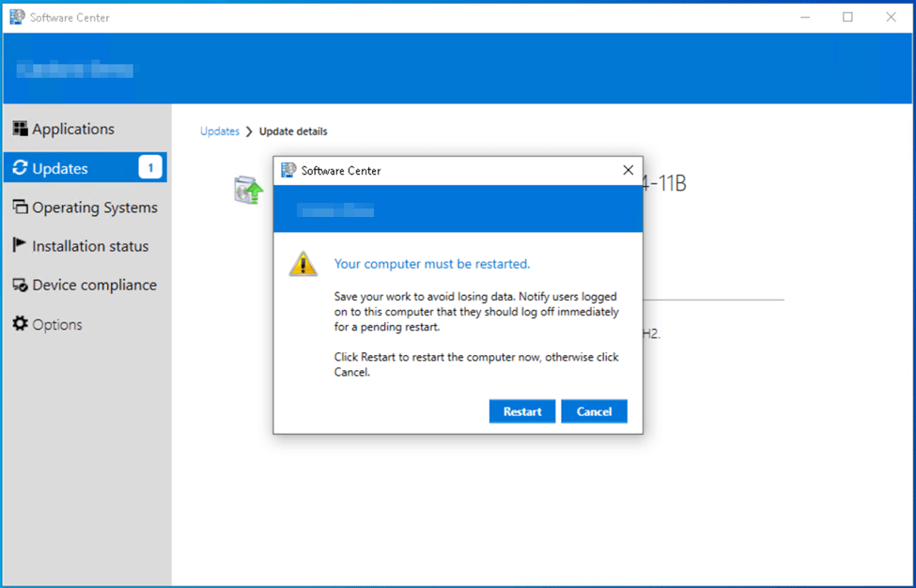Click the Updates refresh arrows icon
Image resolution: width=916 pixels, height=588 pixels.
pyautogui.click(x=20, y=168)
